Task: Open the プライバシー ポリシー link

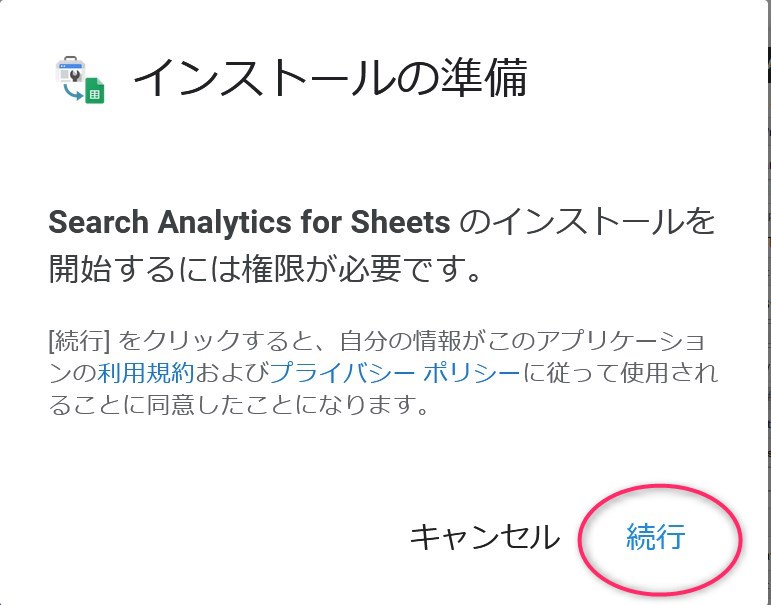Action: pyautogui.click(x=395, y=373)
